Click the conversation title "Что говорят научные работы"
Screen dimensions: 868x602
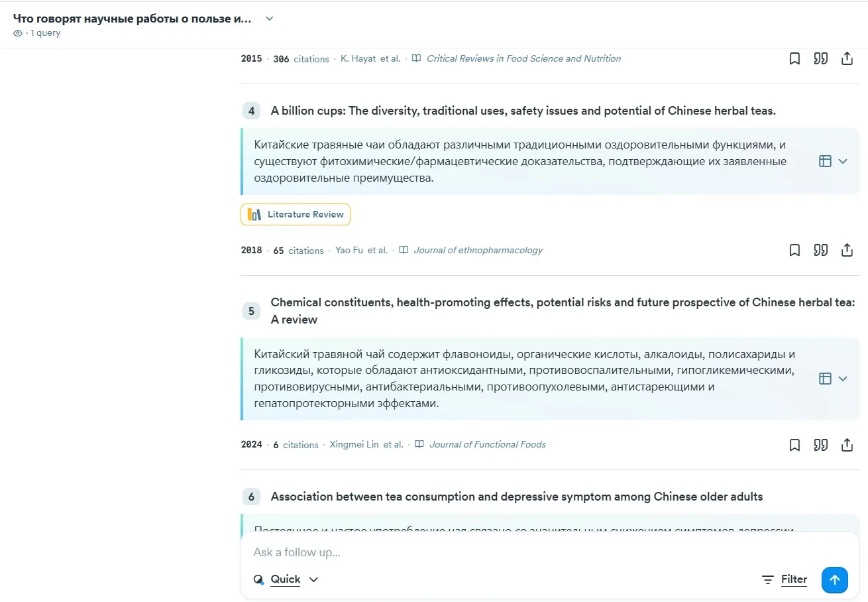(x=133, y=19)
